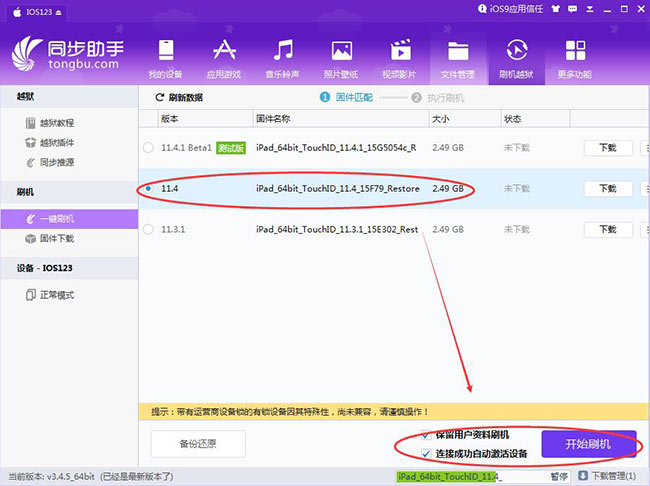Open 我的设备 (My Device) section
Screen dimensions: 650x486
click(165, 58)
